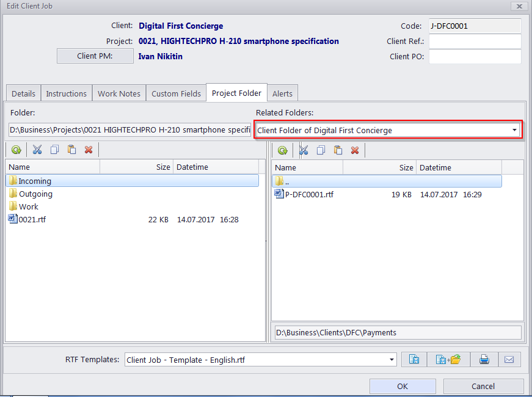Open the RTF Templates dropdown
Viewport: 532px width, 397px height.
(392, 360)
